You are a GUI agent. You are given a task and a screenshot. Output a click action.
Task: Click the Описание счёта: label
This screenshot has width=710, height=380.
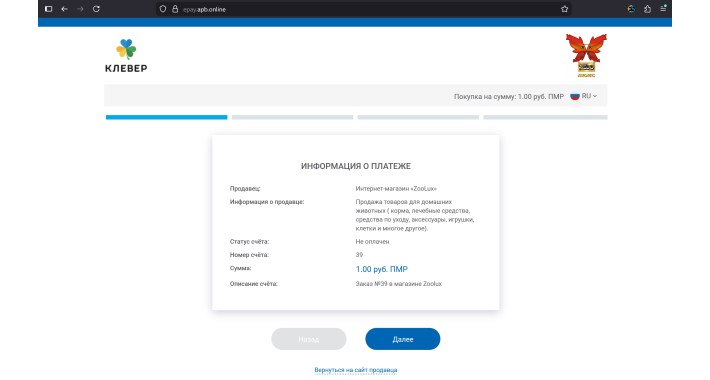pos(254,284)
